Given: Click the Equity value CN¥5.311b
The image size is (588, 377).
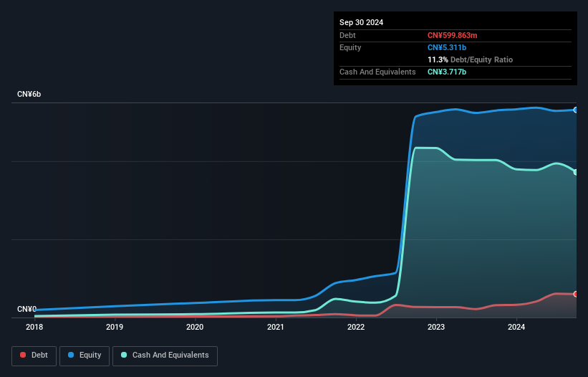Looking at the screenshot, I should point(447,47).
